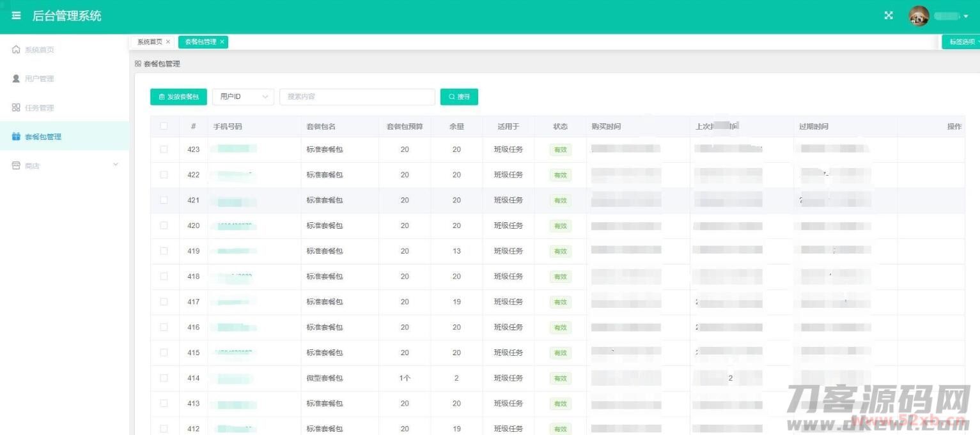Select the checkbox for row 419
This screenshot has height=435, width=980.
click(164, 251)
